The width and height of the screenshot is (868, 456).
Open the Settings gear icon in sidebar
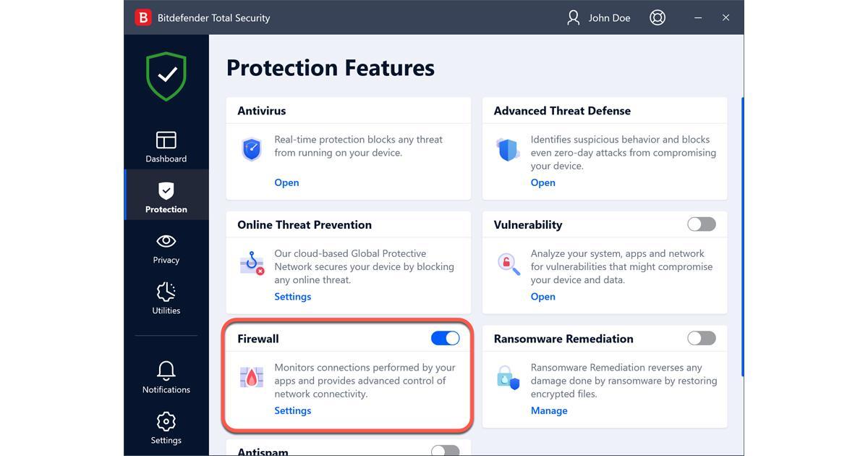coord(166,421)
